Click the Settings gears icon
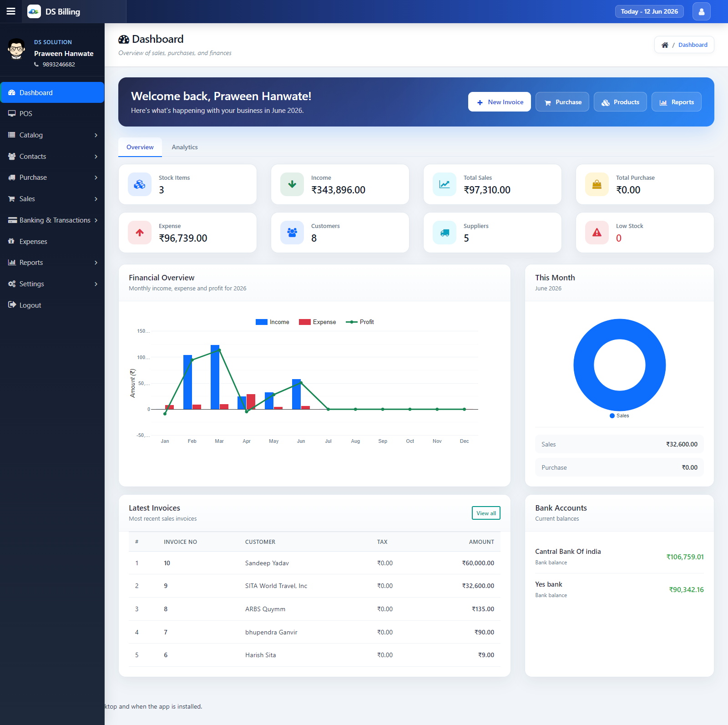Viewport: 728px width, 725px height. (x=12, y=284)
